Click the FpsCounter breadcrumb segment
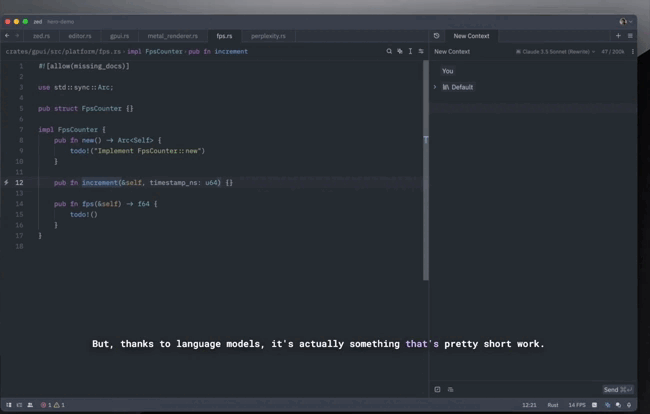Screen dimensions: 650x414 pyautogui.click(x=166, y=51)
